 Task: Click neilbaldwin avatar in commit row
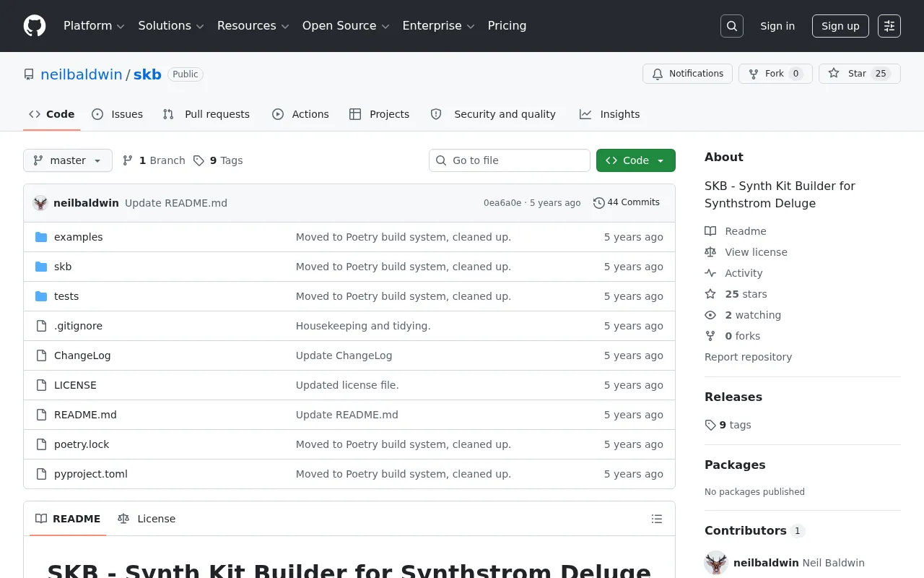[x=40, y=203]
